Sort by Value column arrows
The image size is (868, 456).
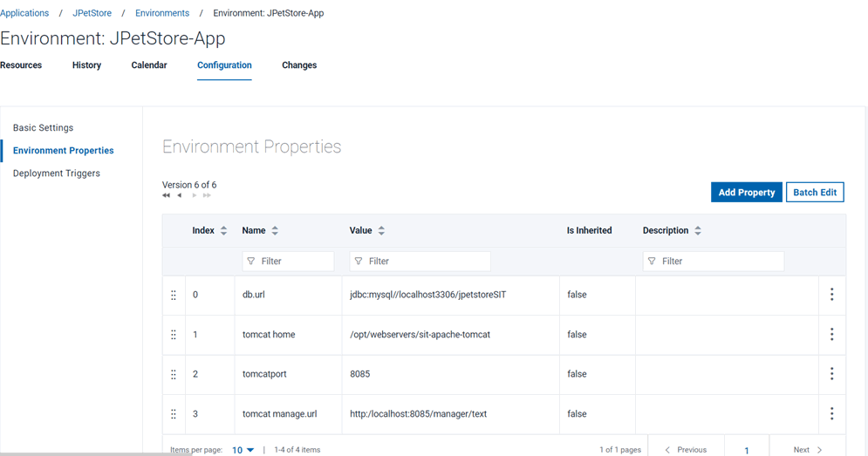click(381, 231)
